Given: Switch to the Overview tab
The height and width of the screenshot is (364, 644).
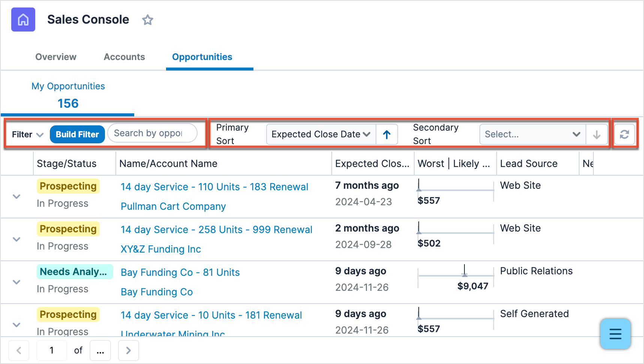Looking at the screenshot, I should pyautogui.click(x=56, y=57).
